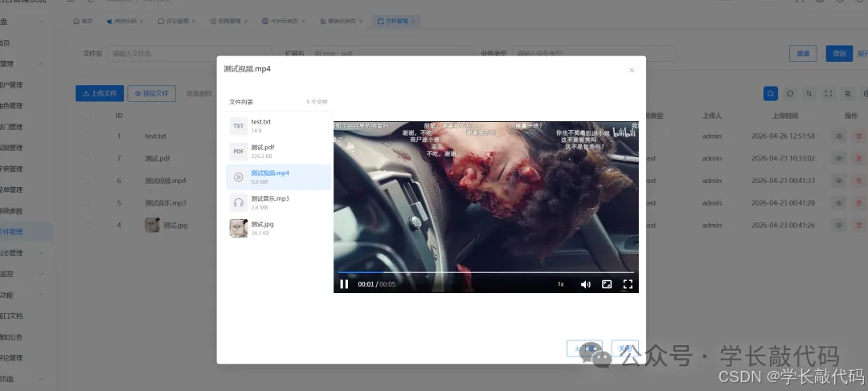Close the 文件管理 tab
This screenshot has width=868, height=391.
click(x=413, y=21)
